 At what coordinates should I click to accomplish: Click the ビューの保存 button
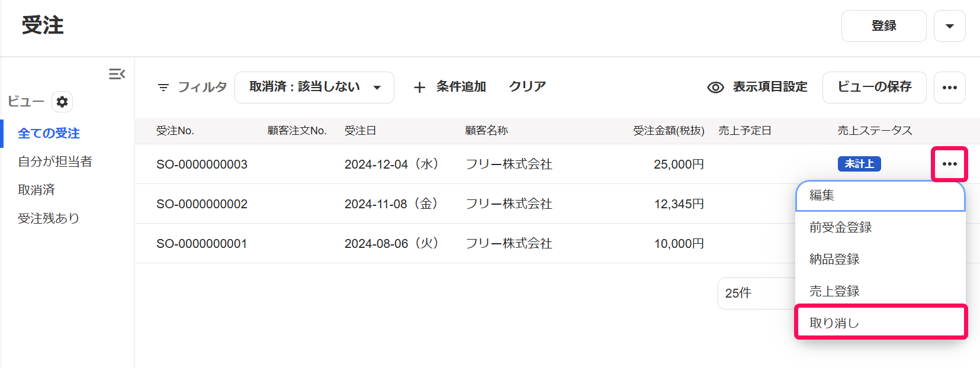point(874,88)
